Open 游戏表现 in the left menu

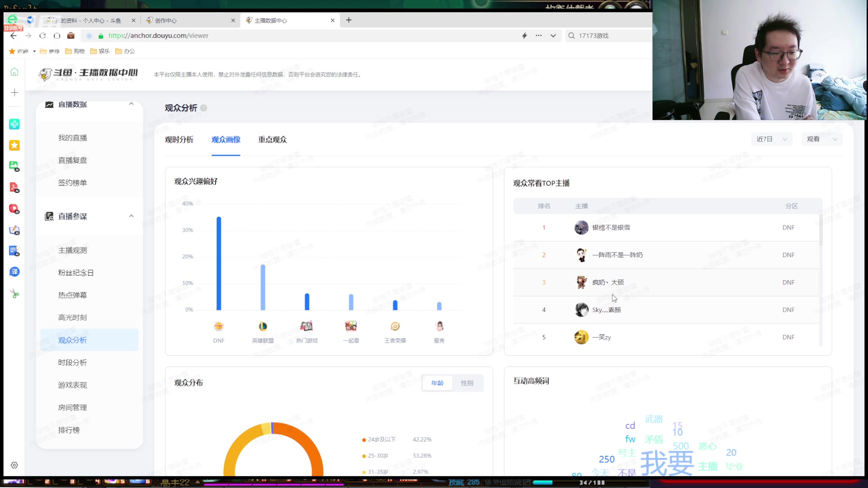(72, 385)
